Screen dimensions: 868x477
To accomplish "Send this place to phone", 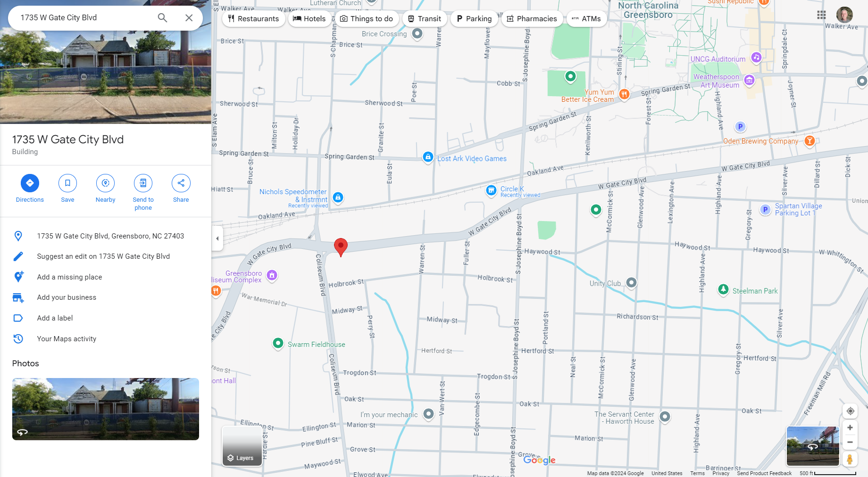I will [x=143, y=192].
